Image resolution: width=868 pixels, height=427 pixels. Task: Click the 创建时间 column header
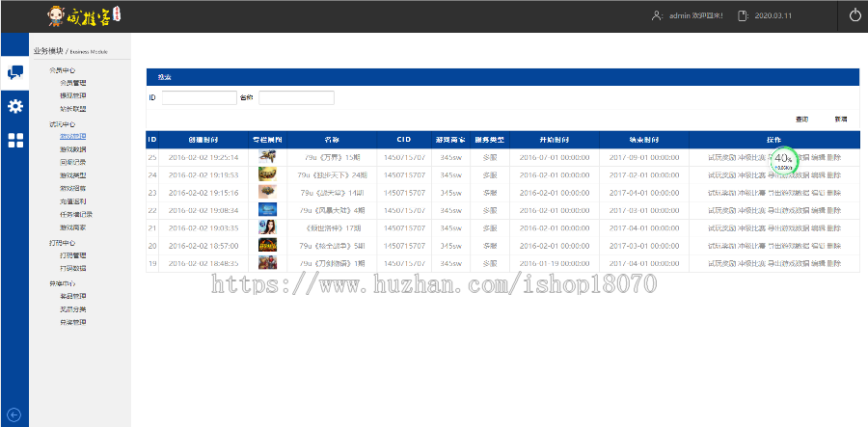click(x=203, y=140)
